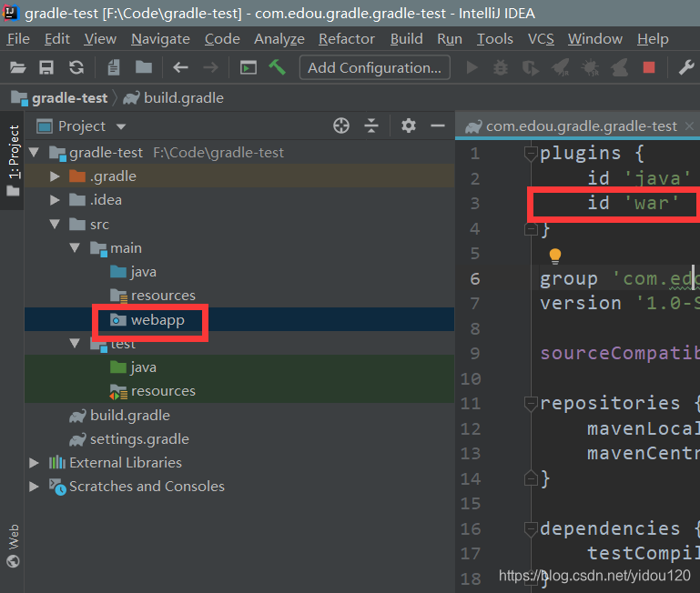Open the VCS menu
Image resolution: width=700 pixels, height=593 pixels.
tap(541, 39)
